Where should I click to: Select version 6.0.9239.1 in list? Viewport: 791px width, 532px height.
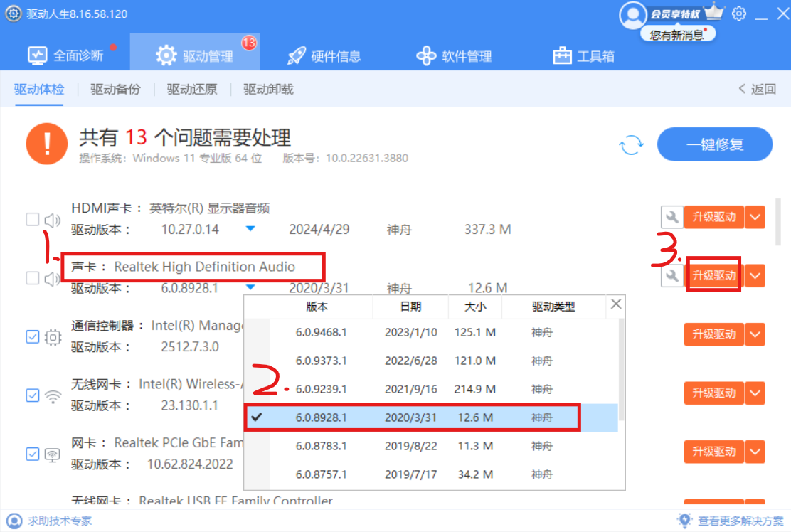[431, 389]
